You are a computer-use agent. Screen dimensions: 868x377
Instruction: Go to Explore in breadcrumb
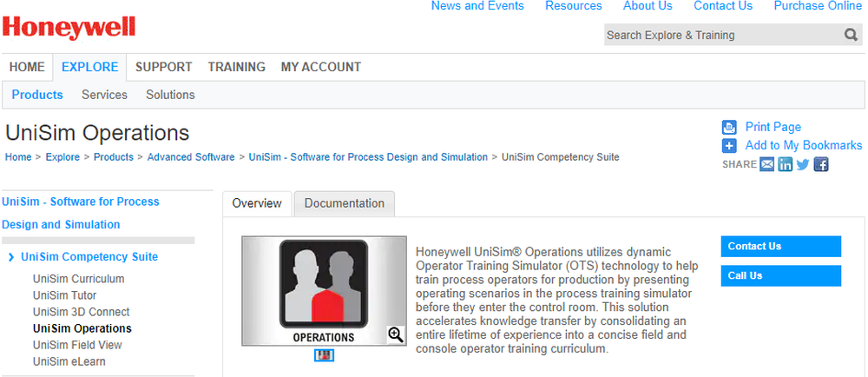(x=62, y=157)
